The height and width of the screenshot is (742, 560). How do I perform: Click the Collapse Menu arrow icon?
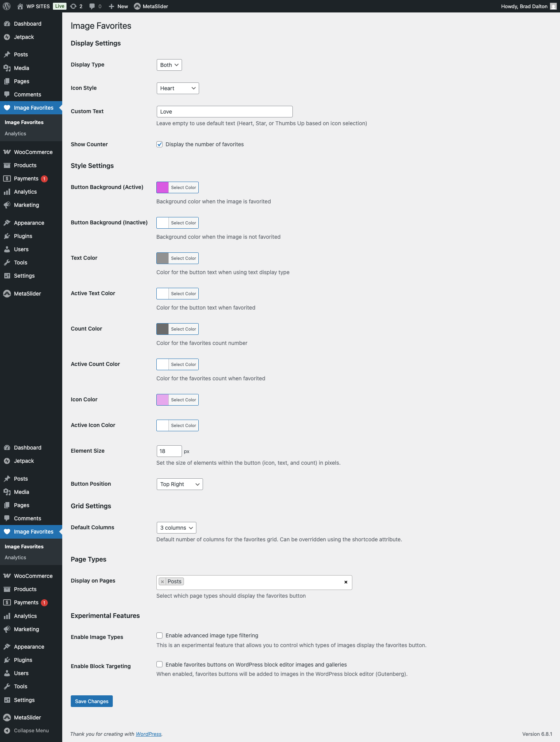pyautogui.click(x=7, y=731)
